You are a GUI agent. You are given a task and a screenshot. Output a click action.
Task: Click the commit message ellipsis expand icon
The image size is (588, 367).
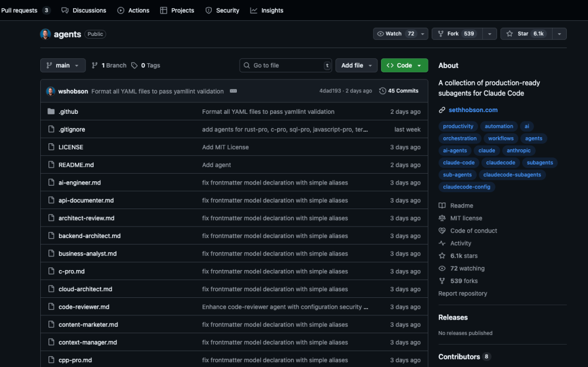233,91
